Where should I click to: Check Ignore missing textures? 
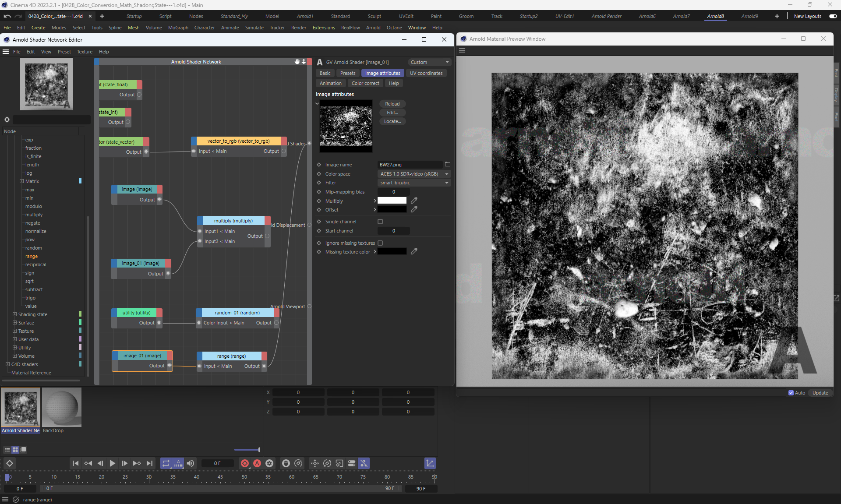click(380, 243)
